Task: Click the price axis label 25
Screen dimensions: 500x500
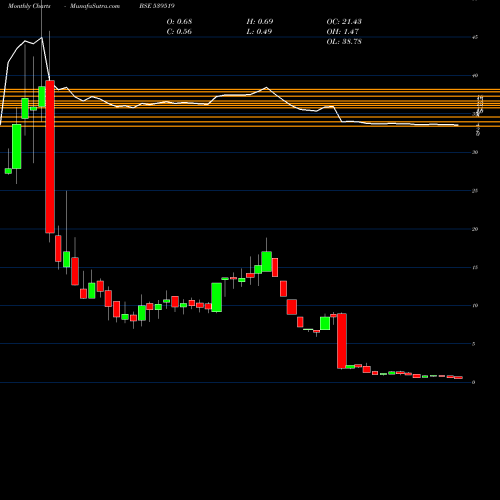Action: [475, 191]
